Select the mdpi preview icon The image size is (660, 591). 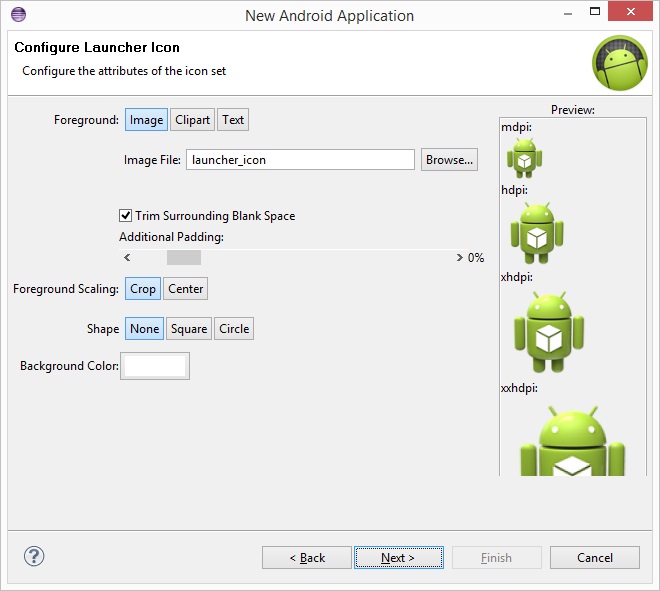[524, 158]
